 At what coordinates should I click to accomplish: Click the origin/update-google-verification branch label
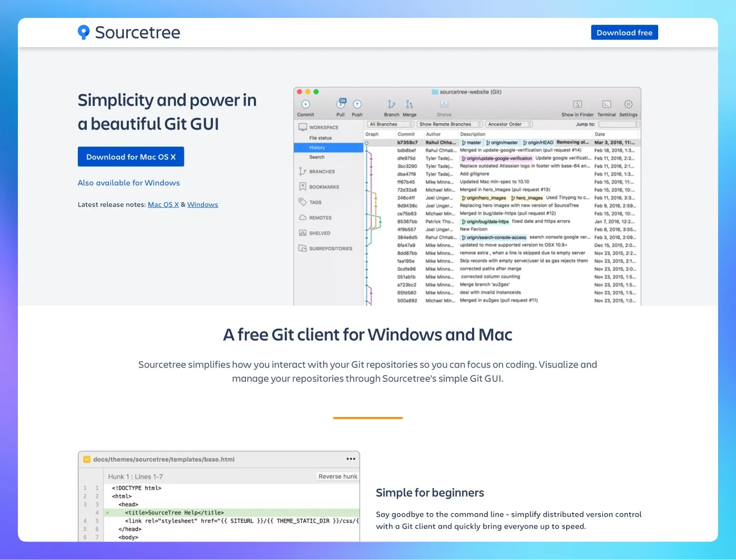click(x=497, y=158)
